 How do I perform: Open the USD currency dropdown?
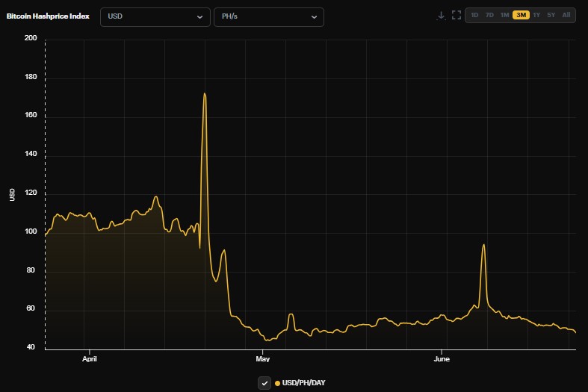coord(155,17)
